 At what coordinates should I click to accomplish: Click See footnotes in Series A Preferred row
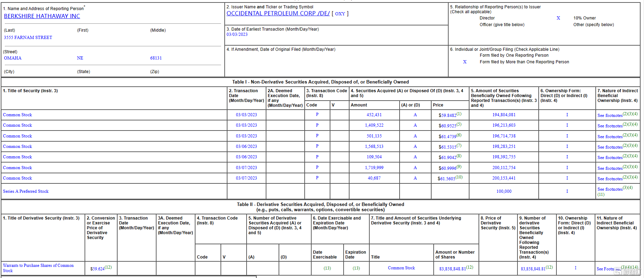610,189
